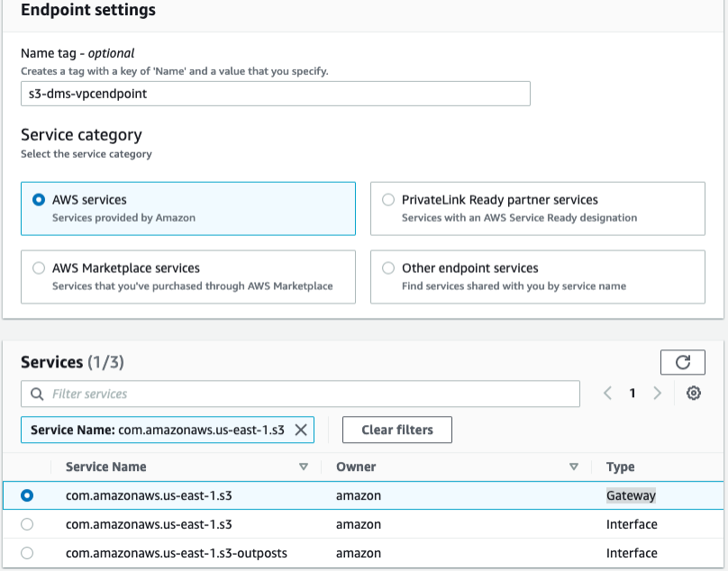Sort by Owner column arrow
The width and height of the screenshot is (728, 571).
click(574, 467)
